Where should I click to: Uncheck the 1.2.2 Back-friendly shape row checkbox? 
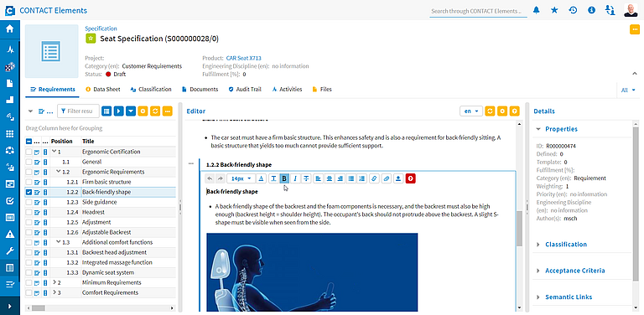[29, 192]
